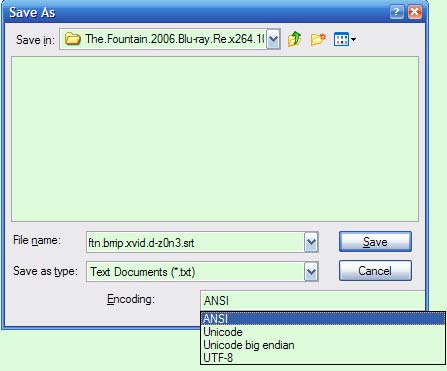Image resolution: width=447 pixels, height=371 pixels.
Task: Open the View menu icon
Action: tap(345, 39)
